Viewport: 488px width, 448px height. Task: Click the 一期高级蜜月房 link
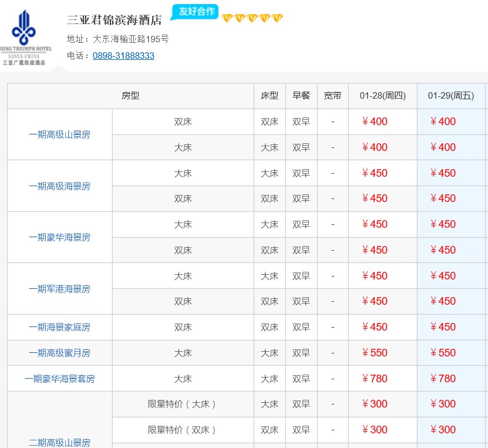59,353
